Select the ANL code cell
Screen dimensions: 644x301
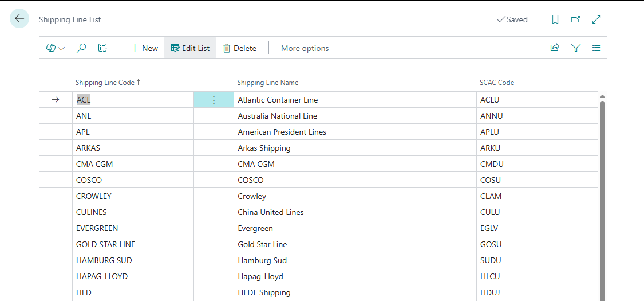point(133,116)
